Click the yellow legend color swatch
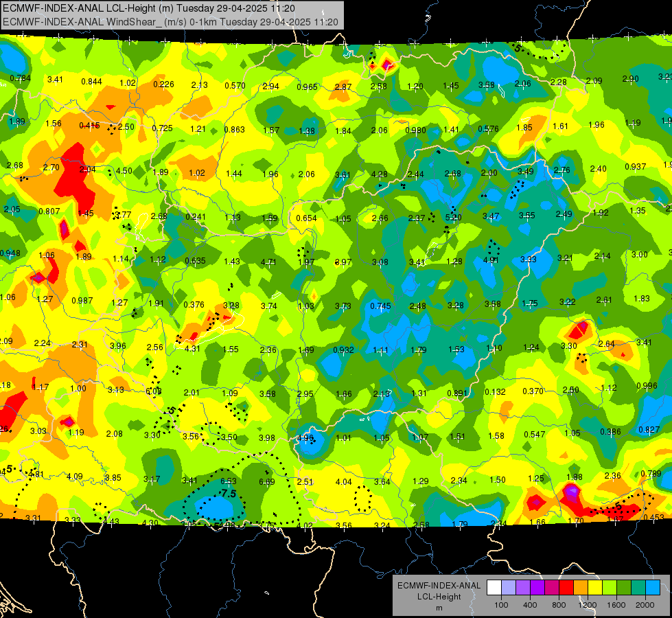The image size is (672, 618). (595, 587)
